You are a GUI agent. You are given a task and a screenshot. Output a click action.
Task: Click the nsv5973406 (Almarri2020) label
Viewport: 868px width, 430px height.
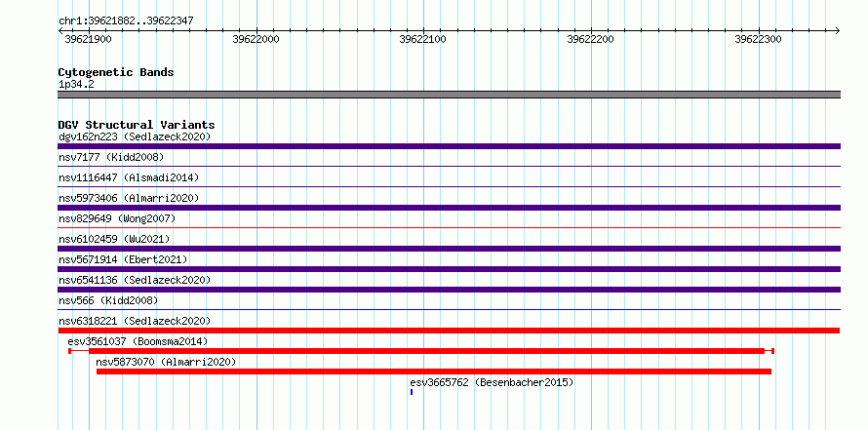pos(129,198)
